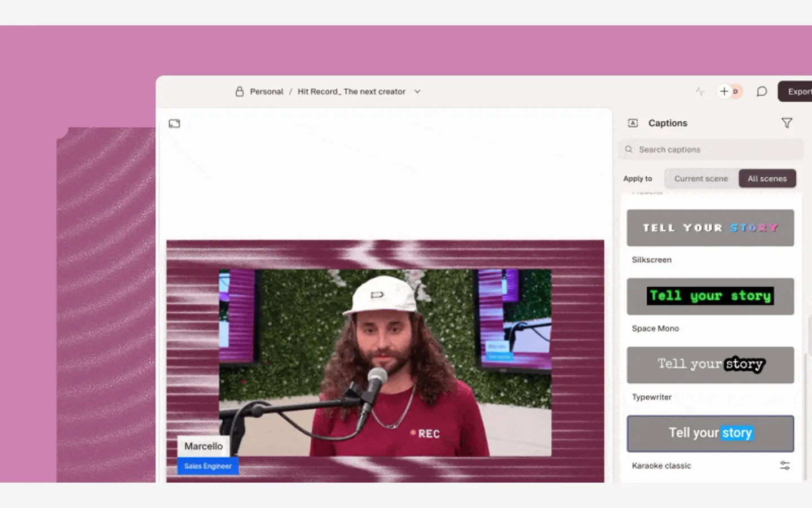Choose the Silkscreen caption style thumbnail
The image size is (812, 508).
tap(710, 228)
